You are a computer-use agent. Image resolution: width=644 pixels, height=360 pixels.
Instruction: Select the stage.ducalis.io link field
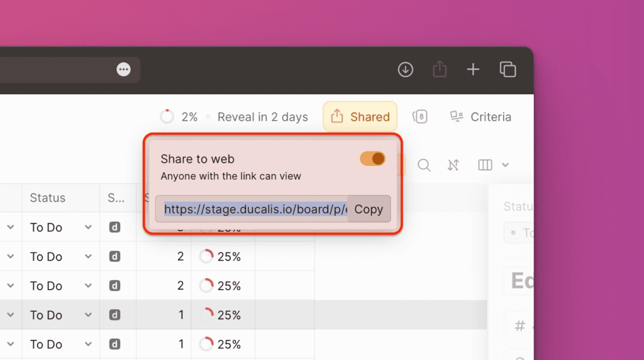pyautogui.click(x=252, y=209)
